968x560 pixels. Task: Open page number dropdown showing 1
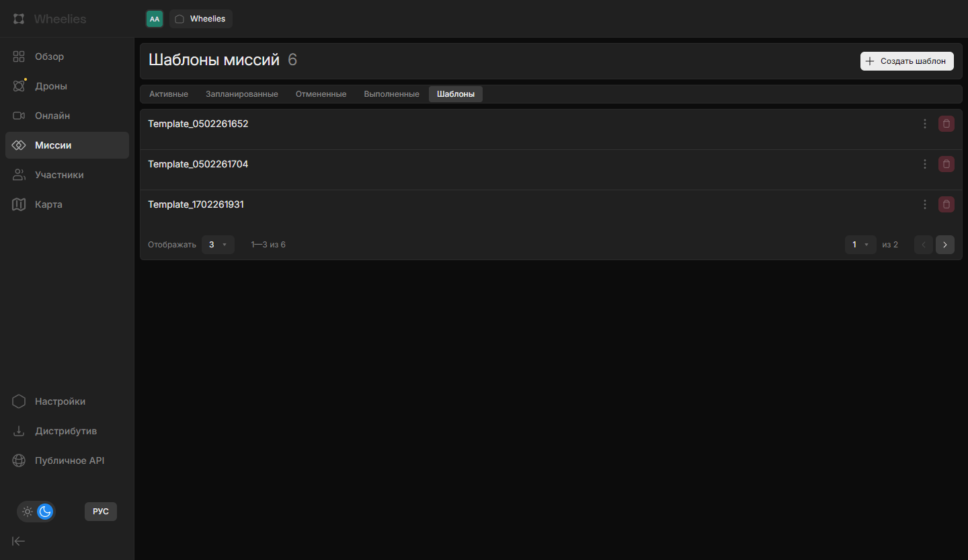point(860,245)
